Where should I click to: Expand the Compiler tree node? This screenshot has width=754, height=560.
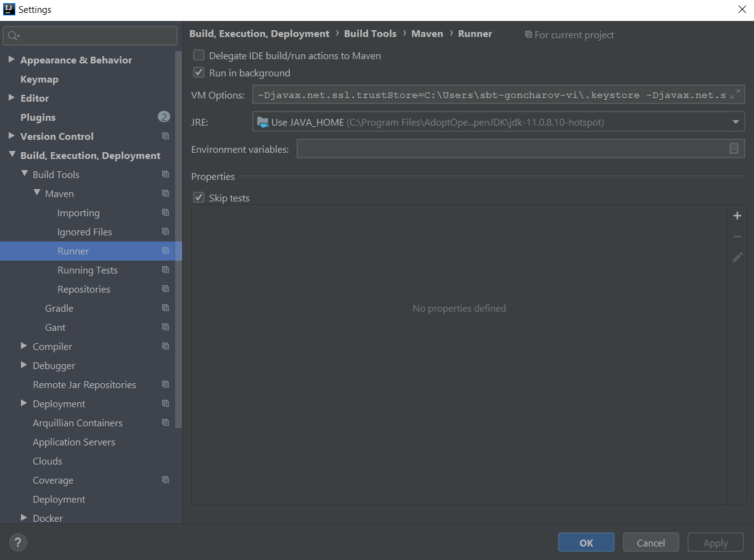coord(24,346)
